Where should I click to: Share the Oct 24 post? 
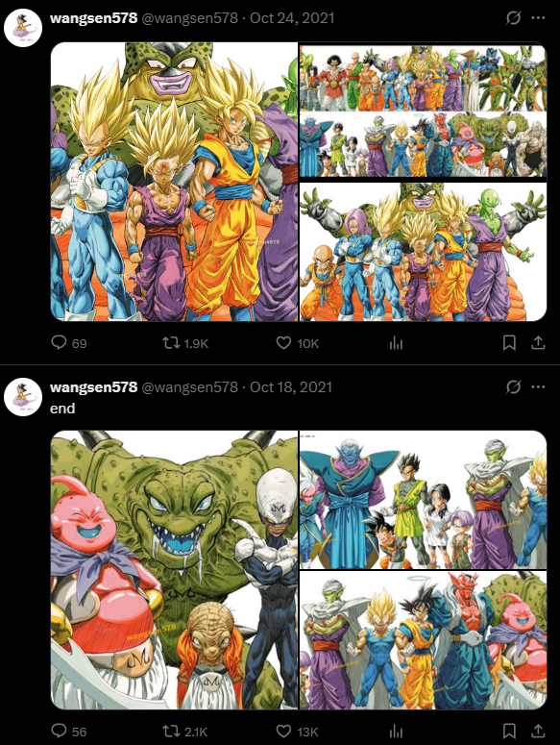538,342
